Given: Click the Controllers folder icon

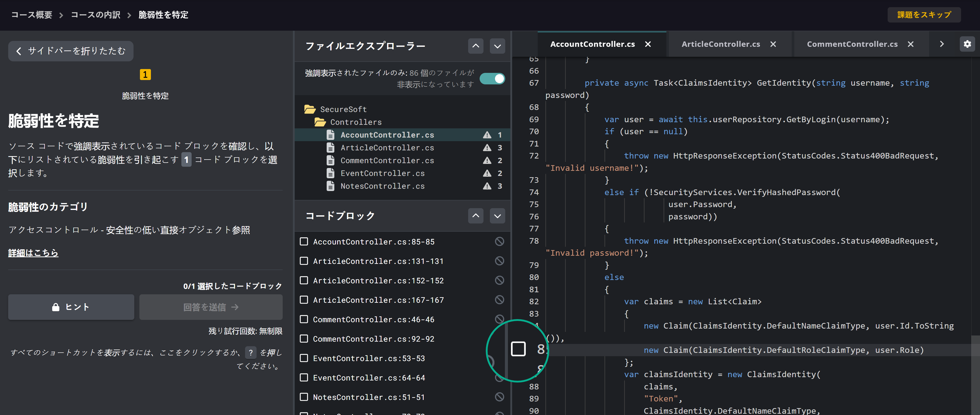Looking at the screenshot, I should (x=320, y=122).
